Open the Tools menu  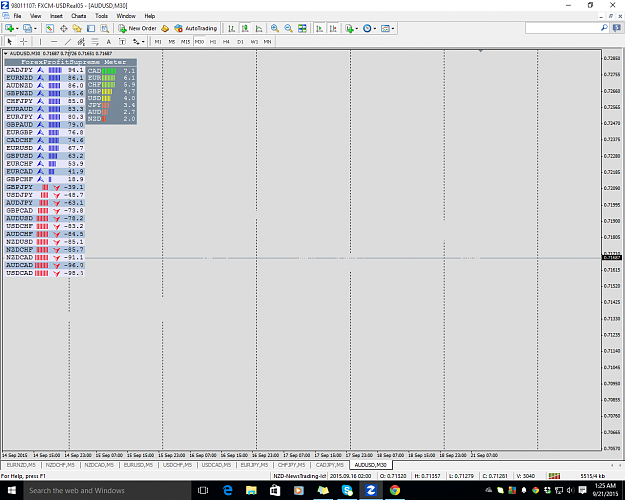point(101,16)
